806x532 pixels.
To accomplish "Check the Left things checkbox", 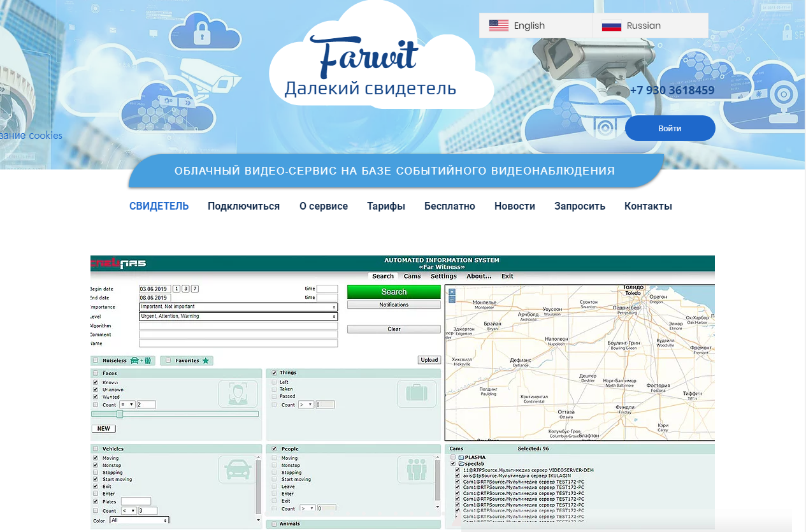I will [x=274, y=382].
